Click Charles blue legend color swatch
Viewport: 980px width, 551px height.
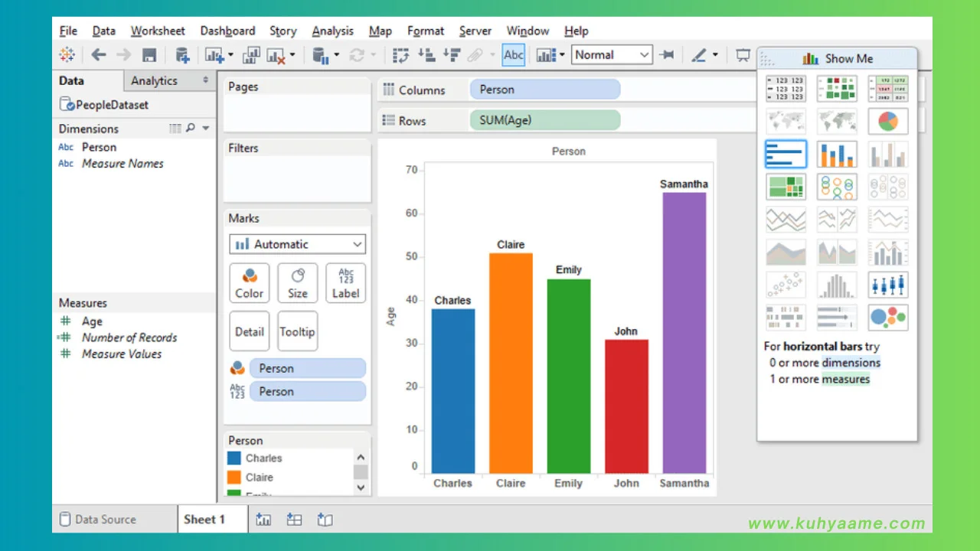point(234,458)
